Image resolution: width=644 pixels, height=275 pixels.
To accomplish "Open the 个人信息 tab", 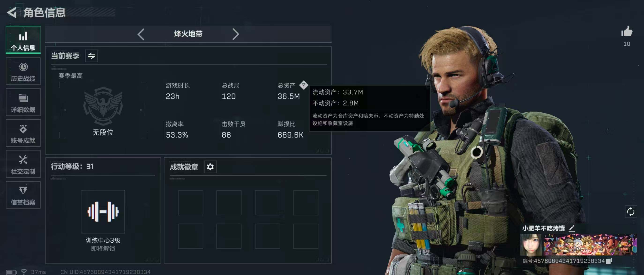I will pos(23,40).
